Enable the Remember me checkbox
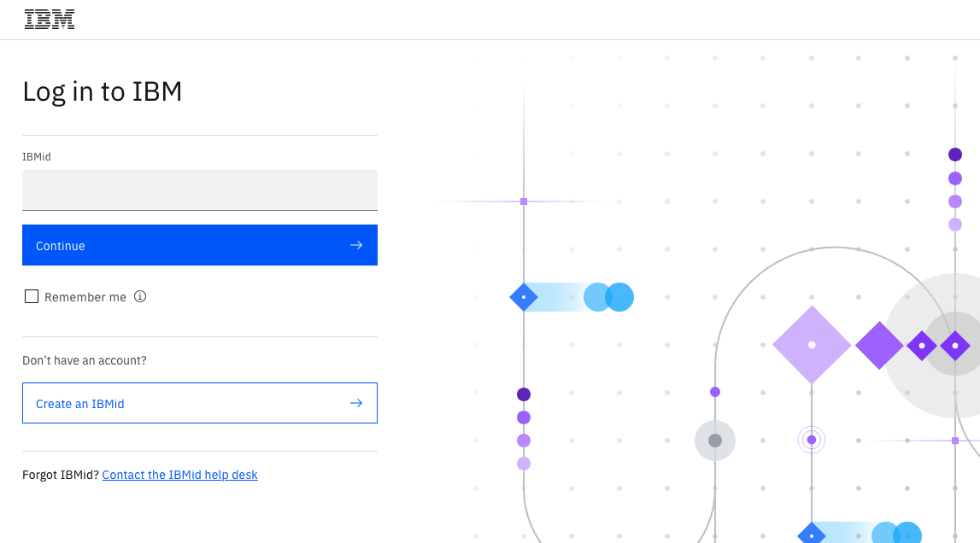The image size is (980, 543). point(32,297)
